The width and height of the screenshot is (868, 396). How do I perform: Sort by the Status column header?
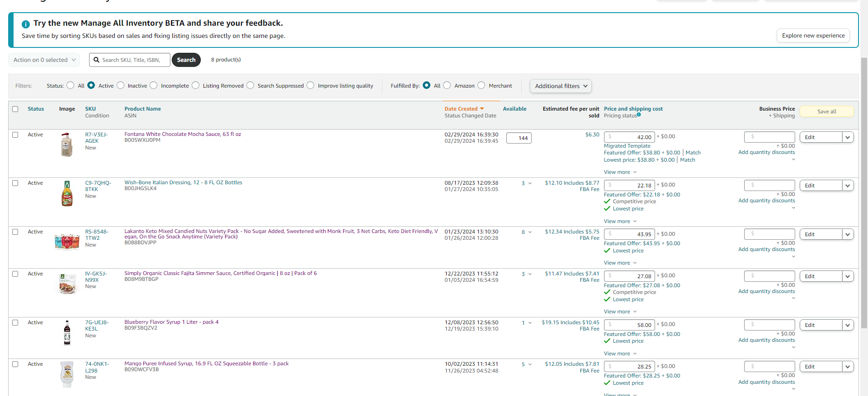pos(36,109)
